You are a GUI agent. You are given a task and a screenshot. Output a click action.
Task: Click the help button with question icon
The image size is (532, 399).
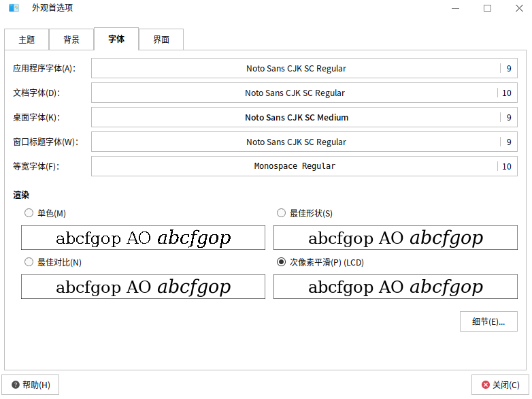[x=31, y=385]
